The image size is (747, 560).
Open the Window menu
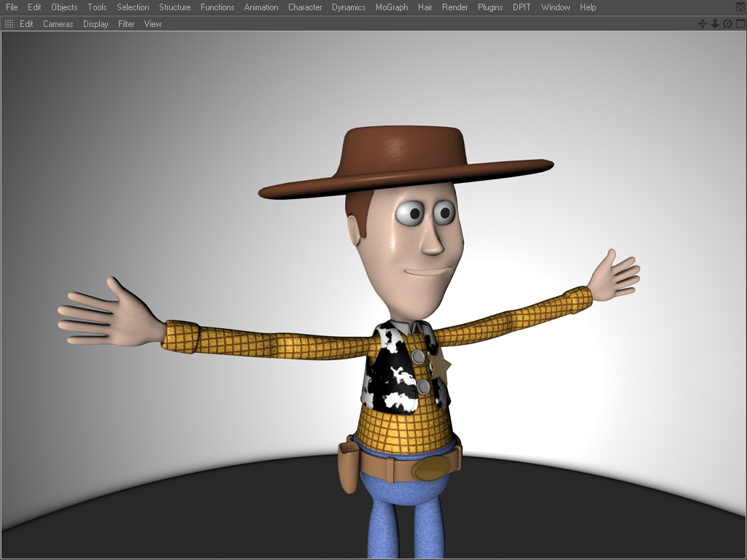(x=555, y=7)
